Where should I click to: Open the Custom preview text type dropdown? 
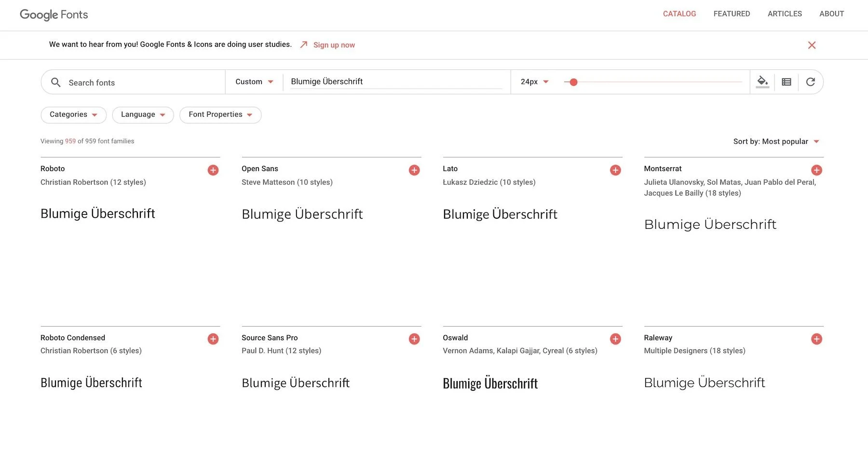[254, 82]
